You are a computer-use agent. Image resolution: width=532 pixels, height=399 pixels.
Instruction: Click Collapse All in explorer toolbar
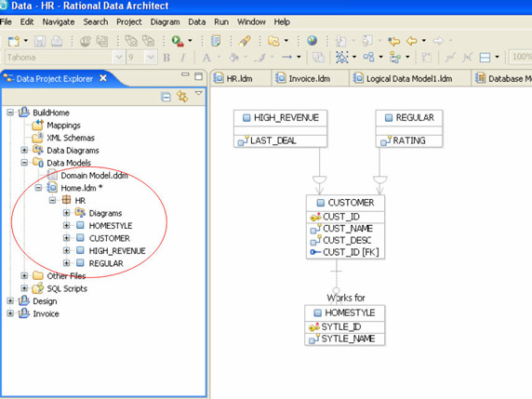point(166,98)
